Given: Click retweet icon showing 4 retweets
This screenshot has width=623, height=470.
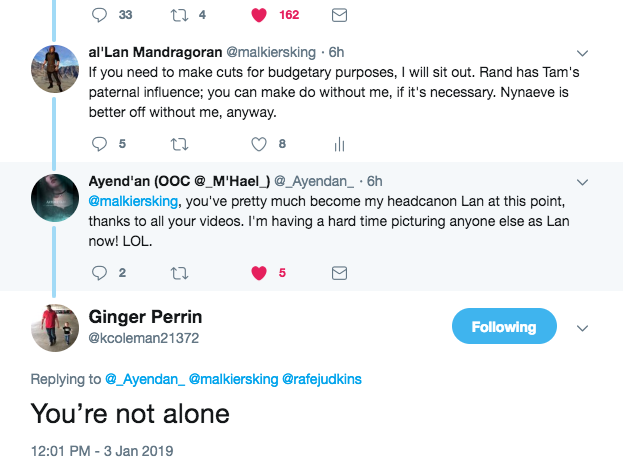Looking at the screenshot, I should [180, 15].
